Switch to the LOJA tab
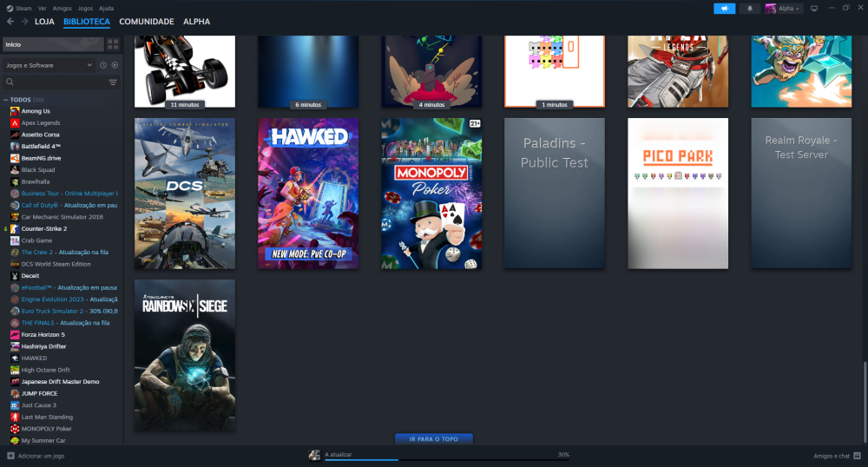The image size is (868, 467). point(44,21)
